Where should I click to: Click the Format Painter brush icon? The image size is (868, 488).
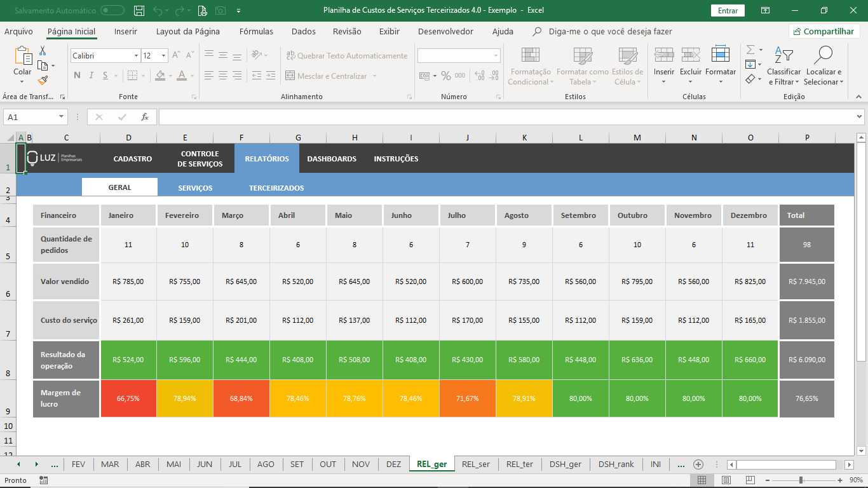43,81
